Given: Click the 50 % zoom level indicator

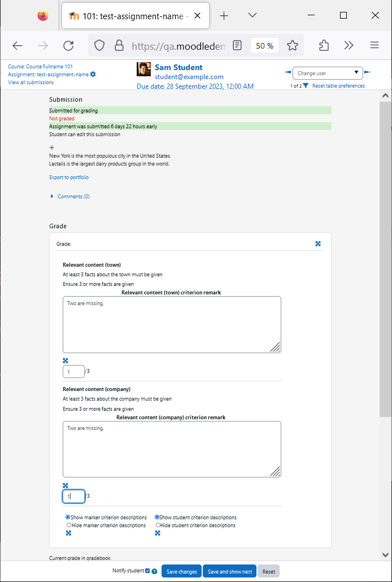Looking at the screenshot, I should tap(265, 46).
